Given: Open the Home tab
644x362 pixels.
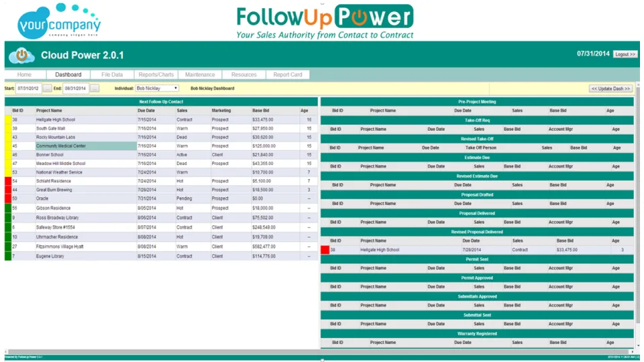Looking at the screenshot, I should point(24,74).
